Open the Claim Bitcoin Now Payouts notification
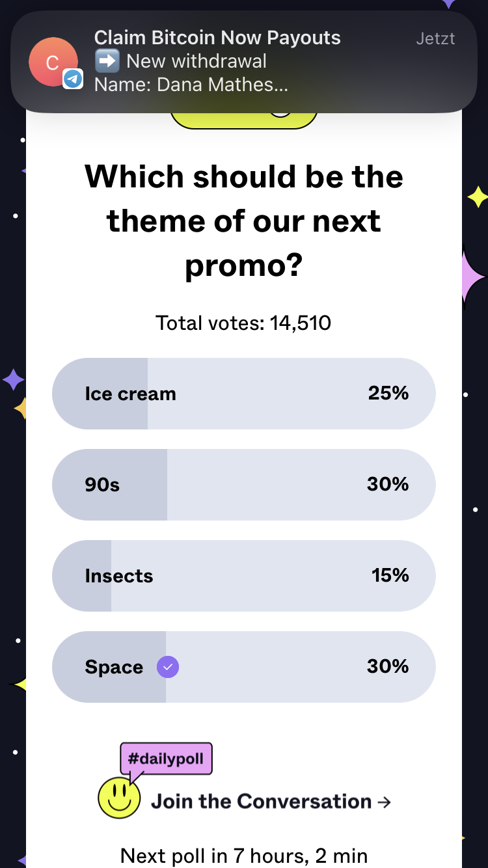This screenshot has width=488, height=868. 243,62
